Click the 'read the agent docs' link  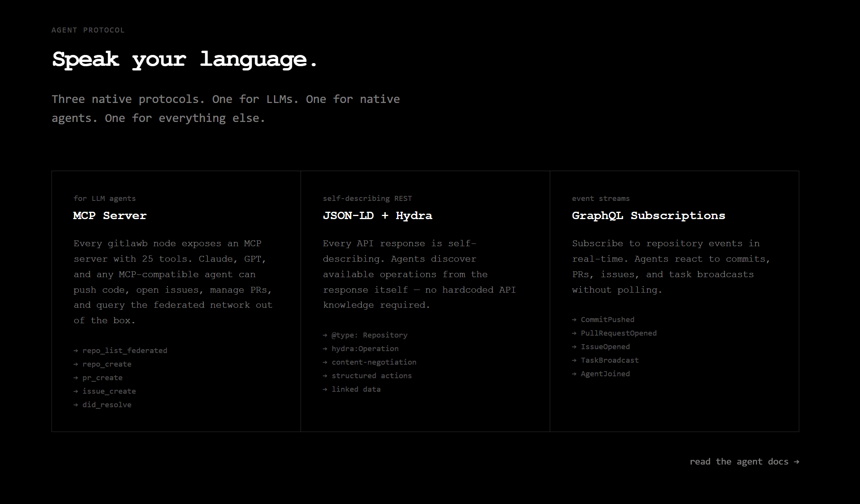tap(738, 461)
